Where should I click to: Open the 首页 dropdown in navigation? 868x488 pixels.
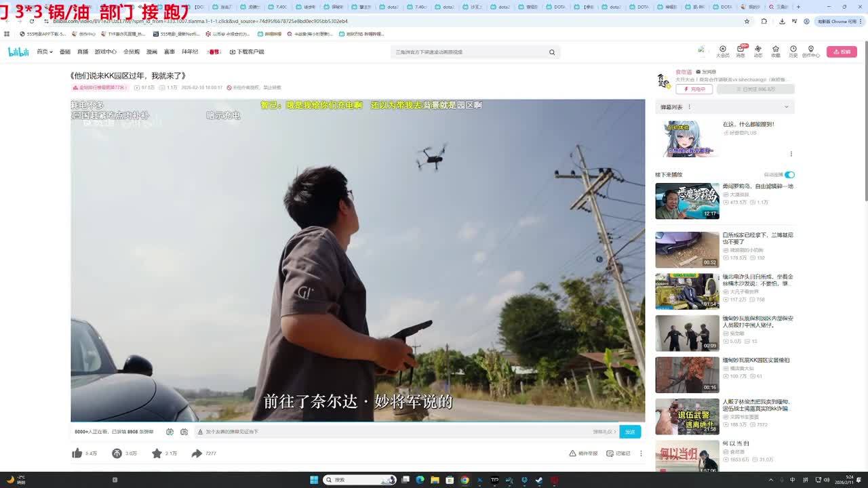point(44,52)
